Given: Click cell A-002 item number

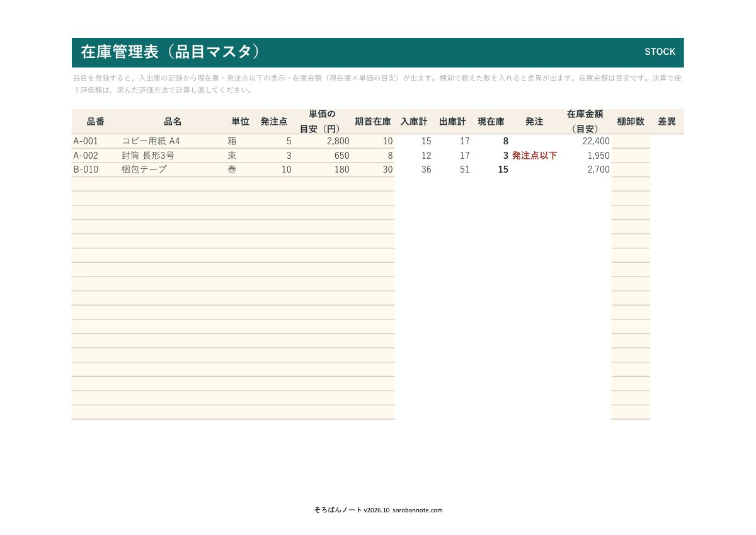Looking at the screenshot, I should [x=86, y=156].
